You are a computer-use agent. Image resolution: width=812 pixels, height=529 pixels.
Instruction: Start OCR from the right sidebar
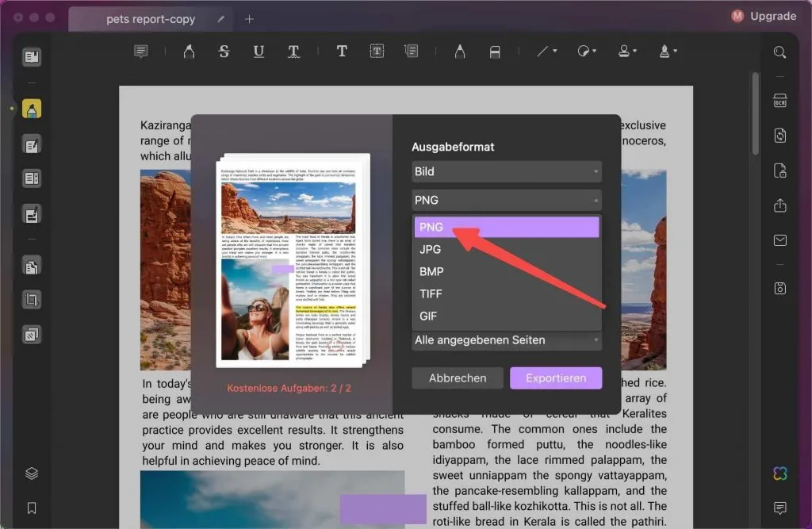779,101
